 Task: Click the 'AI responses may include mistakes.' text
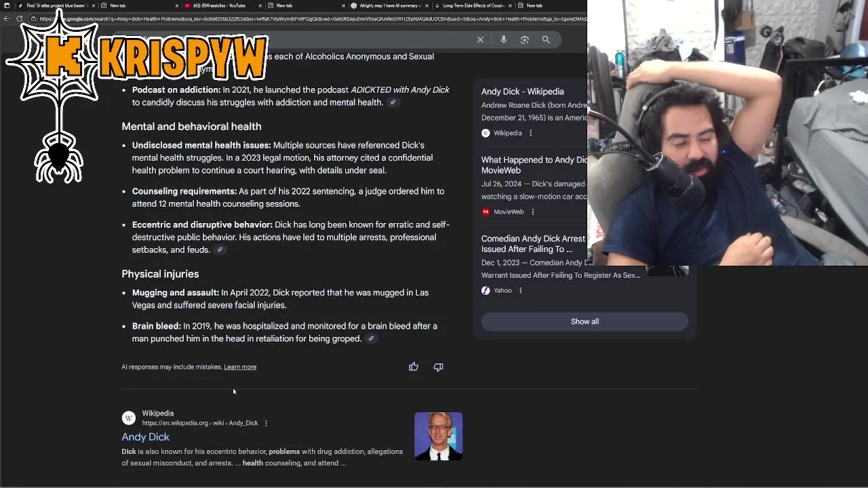coord(172,367)
